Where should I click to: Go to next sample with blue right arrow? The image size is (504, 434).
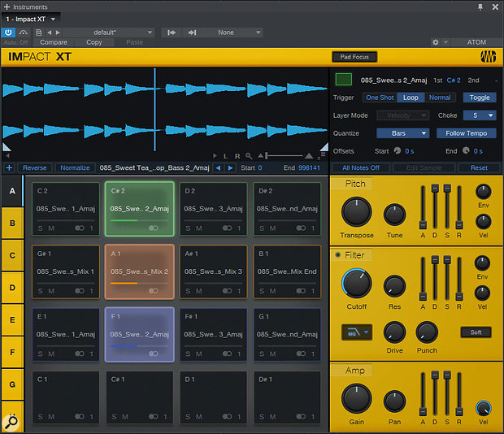point(230,167)
